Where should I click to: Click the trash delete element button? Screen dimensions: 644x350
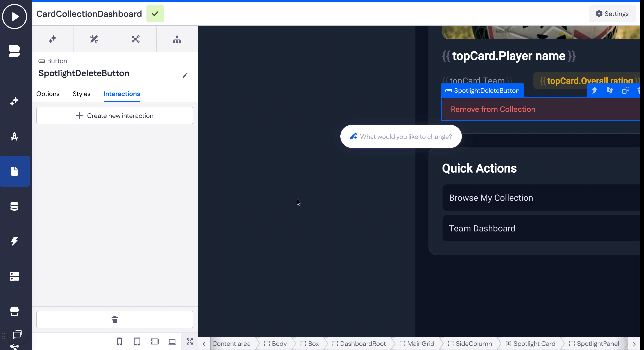coord(115,320)
